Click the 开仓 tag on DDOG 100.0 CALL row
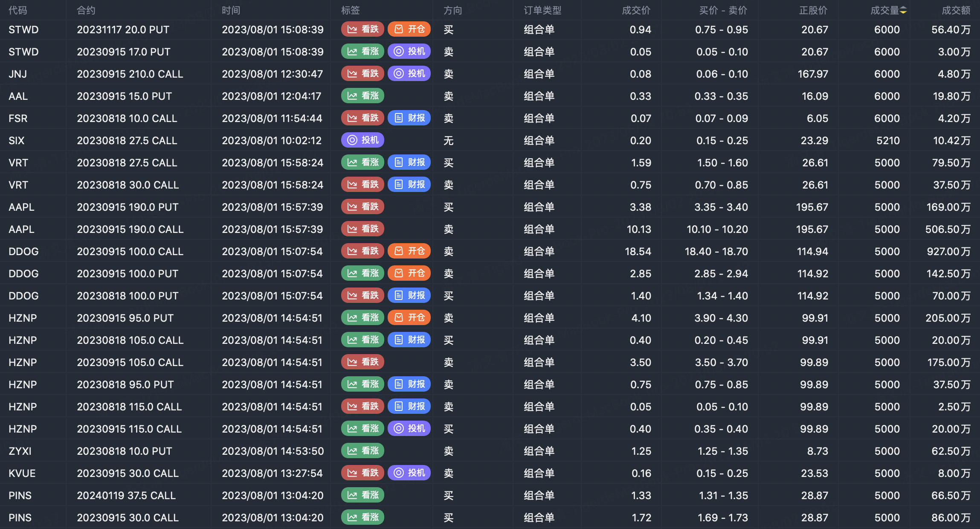Image resolution: width=980 pixels, height=529 pixels. click(x=409, y=251)
